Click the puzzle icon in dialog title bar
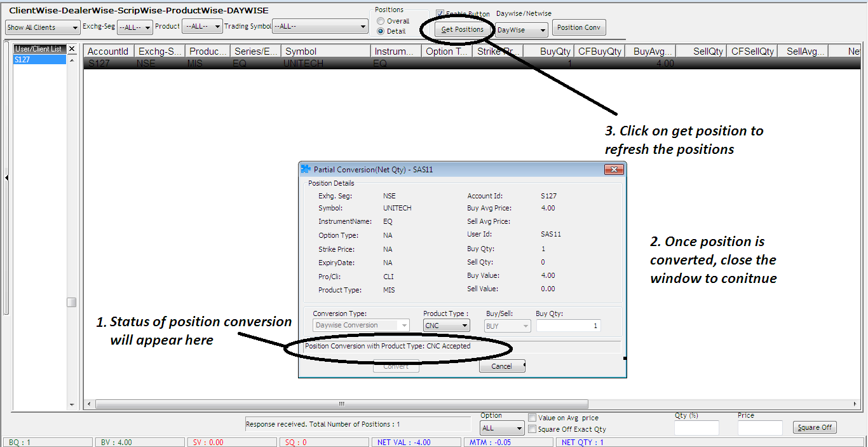Viewport: 868px width, 447px height. click(x=306, y=170)
